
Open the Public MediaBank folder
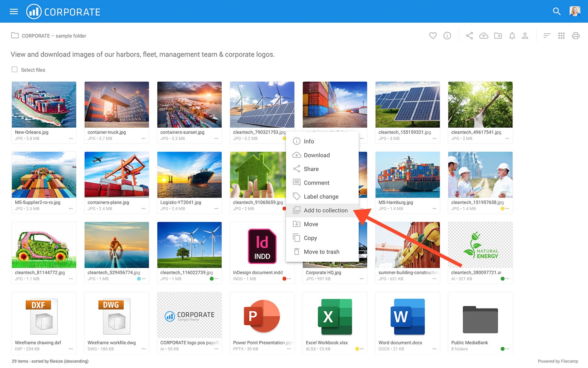point(480,320)
